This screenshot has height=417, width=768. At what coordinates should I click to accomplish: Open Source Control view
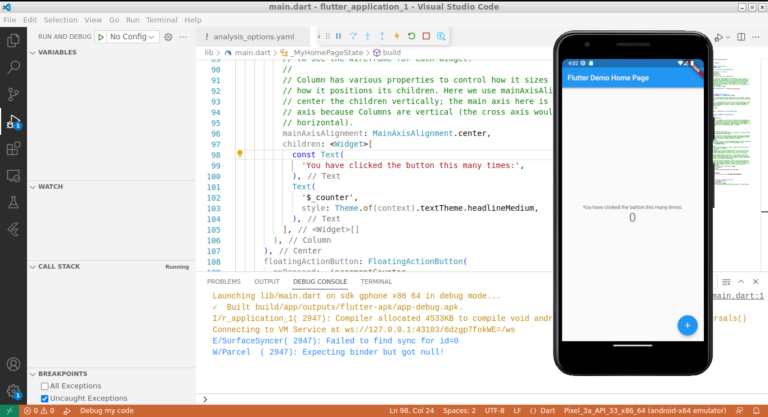[13, 94]
